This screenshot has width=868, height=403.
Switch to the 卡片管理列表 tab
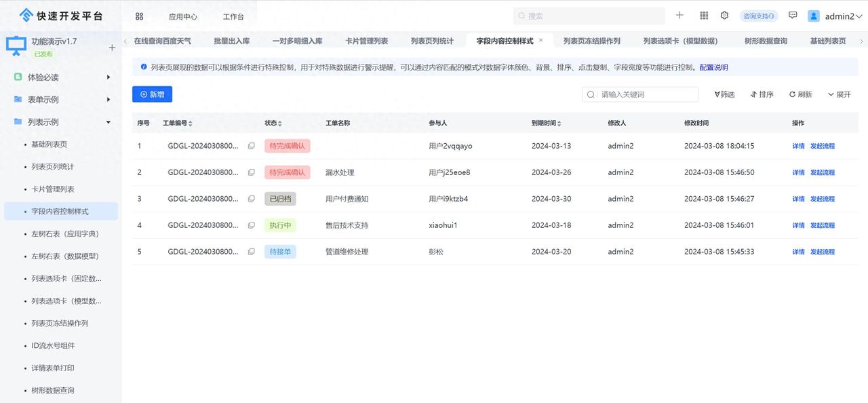[x=367, y=40]
